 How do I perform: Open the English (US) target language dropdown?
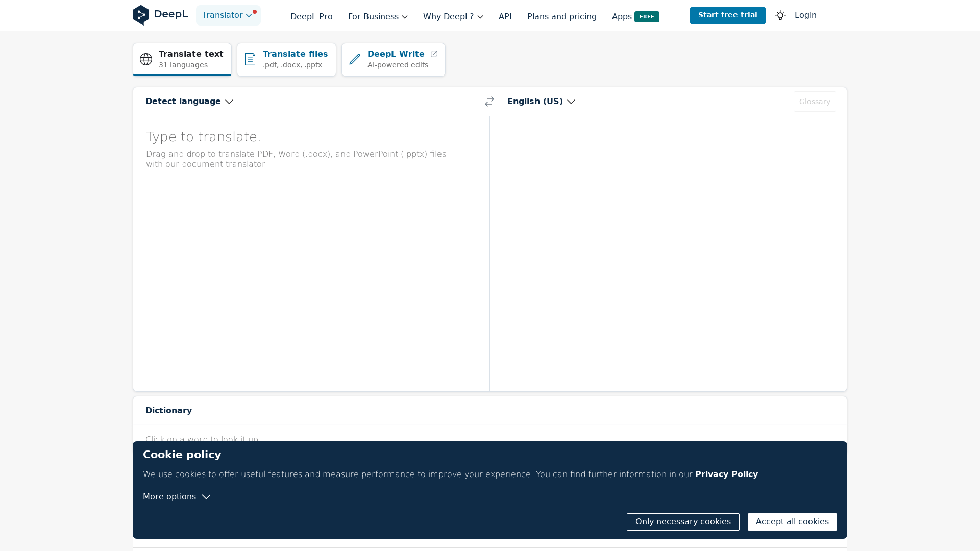point(541,101)
